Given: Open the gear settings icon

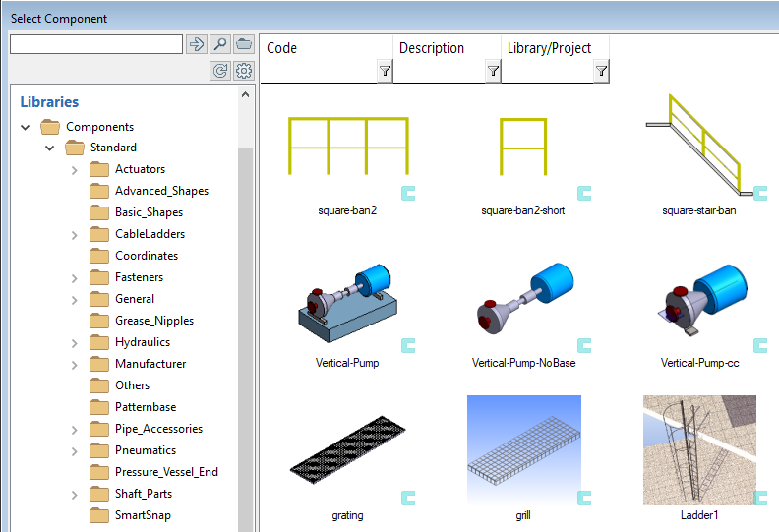Looking at the screenshot, I should click(x=244, y=70).
